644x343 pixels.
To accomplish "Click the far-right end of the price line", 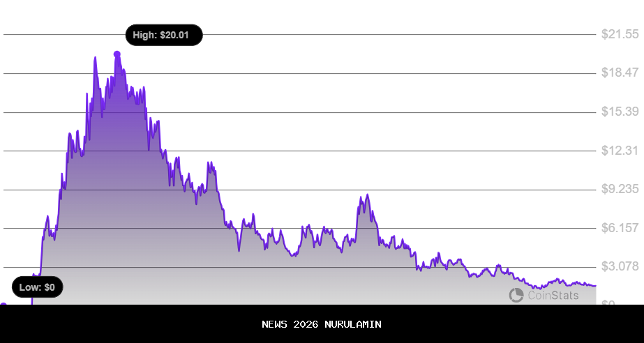I will click(x=595, y=285).
